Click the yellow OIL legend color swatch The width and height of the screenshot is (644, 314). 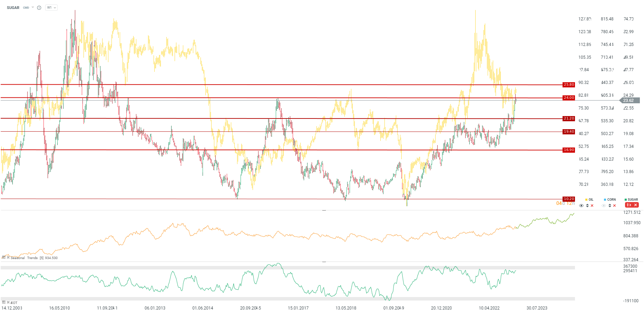(x=586, y=200)
